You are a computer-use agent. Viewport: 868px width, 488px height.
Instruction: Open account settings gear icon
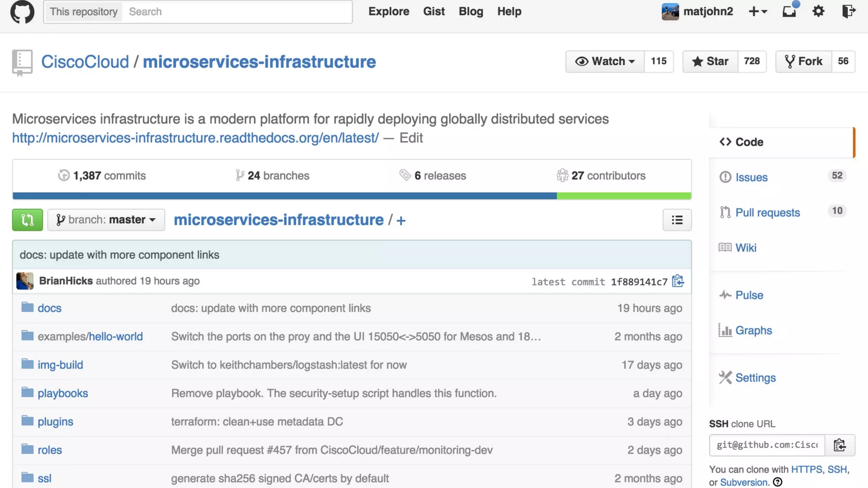pos(818,11)
